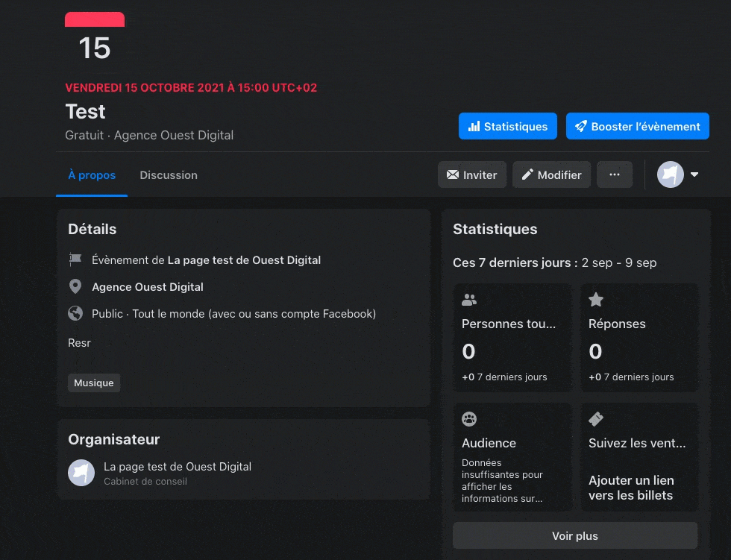
Task: Click the Modifier button
Action: [551, 174]
